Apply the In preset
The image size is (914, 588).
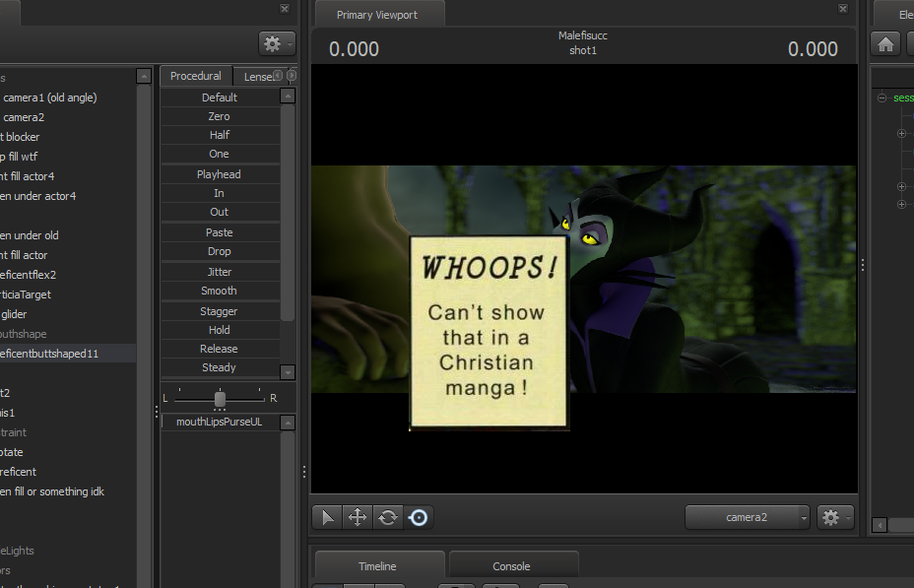coord(220,193)
